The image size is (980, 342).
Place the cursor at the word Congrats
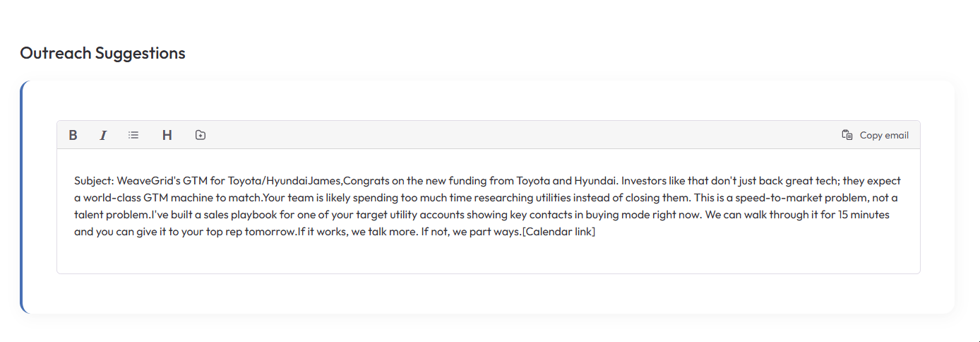tap(364, 181)
